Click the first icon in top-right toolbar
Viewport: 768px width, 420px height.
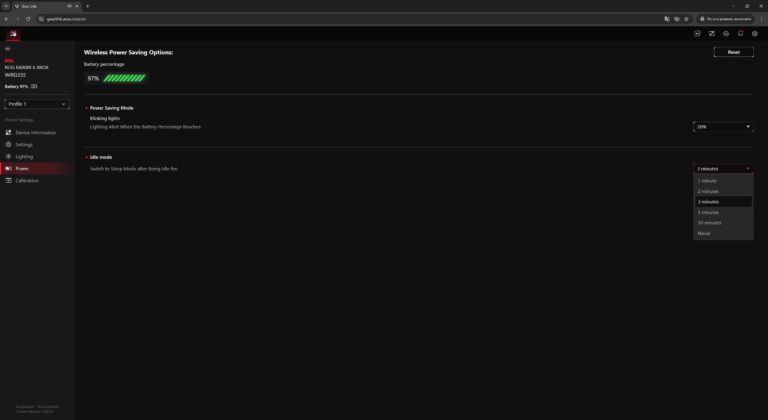(697, 34)
